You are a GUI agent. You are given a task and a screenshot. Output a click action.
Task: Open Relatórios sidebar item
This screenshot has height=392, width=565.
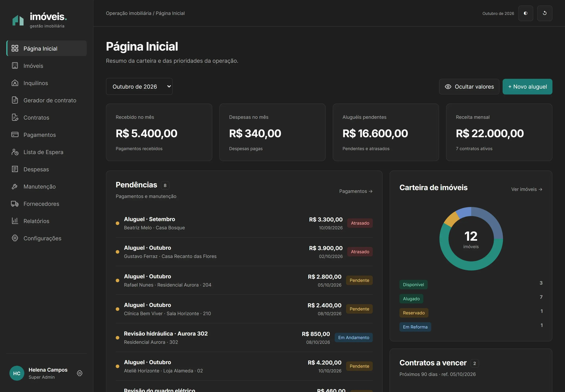(x=46, y=221)
